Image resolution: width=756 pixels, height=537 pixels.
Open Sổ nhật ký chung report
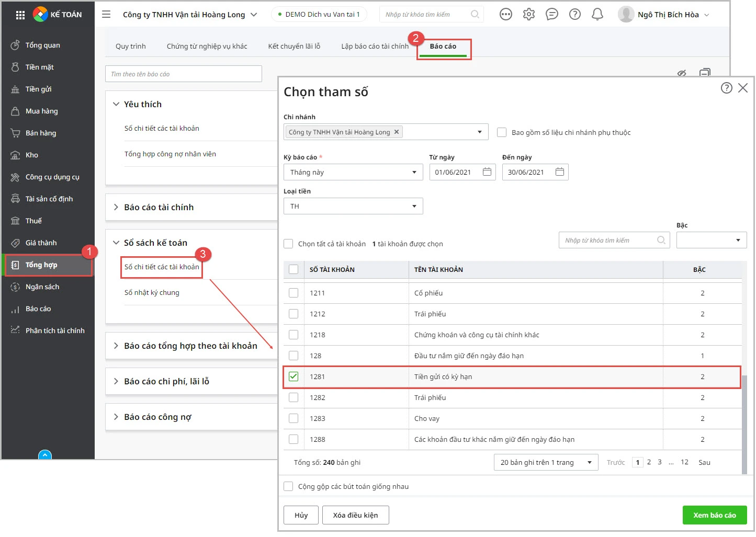pos(152,292)
